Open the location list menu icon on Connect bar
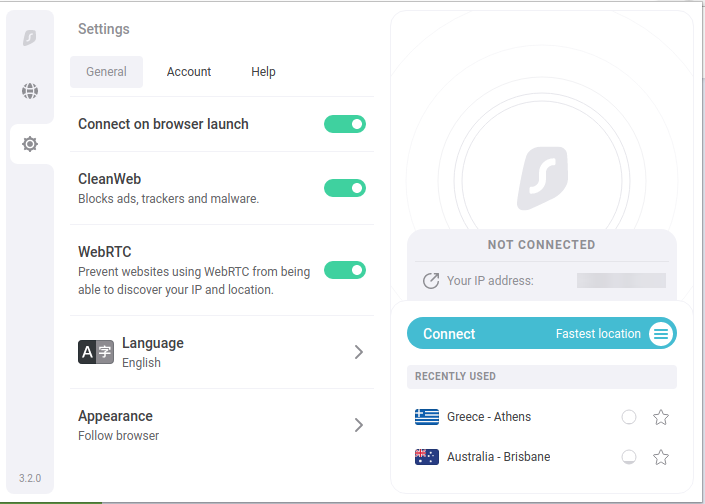Image resolution: width=705 pixels, height=504 pixels. 660,334
